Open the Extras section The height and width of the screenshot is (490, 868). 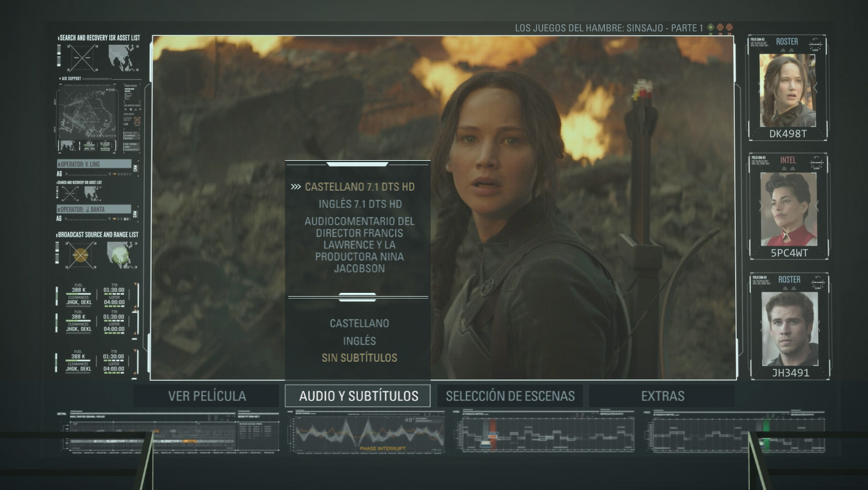coord(662,396)
